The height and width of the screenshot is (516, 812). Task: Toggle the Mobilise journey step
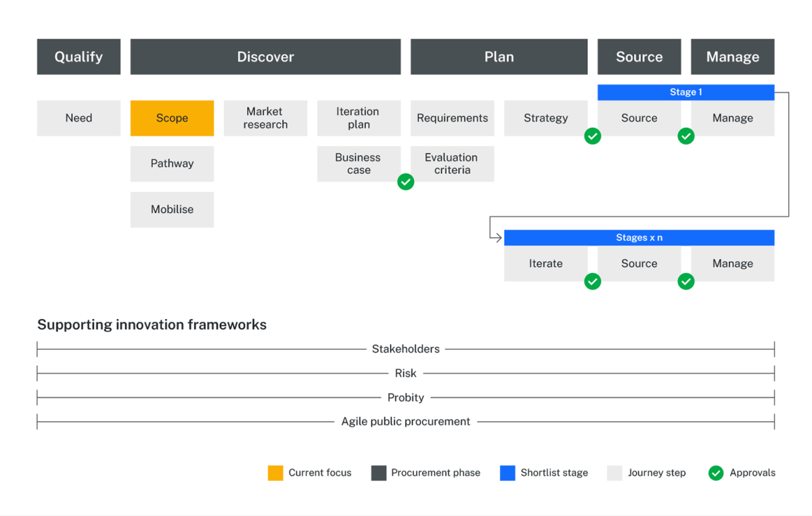[172, 210]
